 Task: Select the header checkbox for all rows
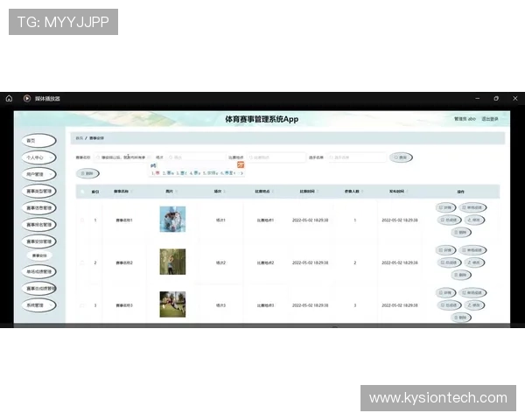[82, 191]
